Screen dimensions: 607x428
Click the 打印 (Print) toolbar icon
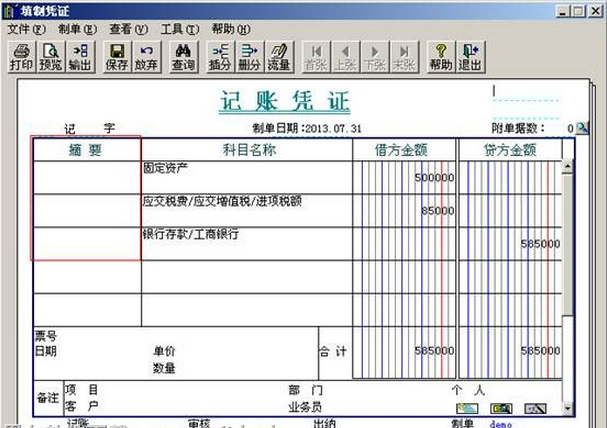[20, 56]
